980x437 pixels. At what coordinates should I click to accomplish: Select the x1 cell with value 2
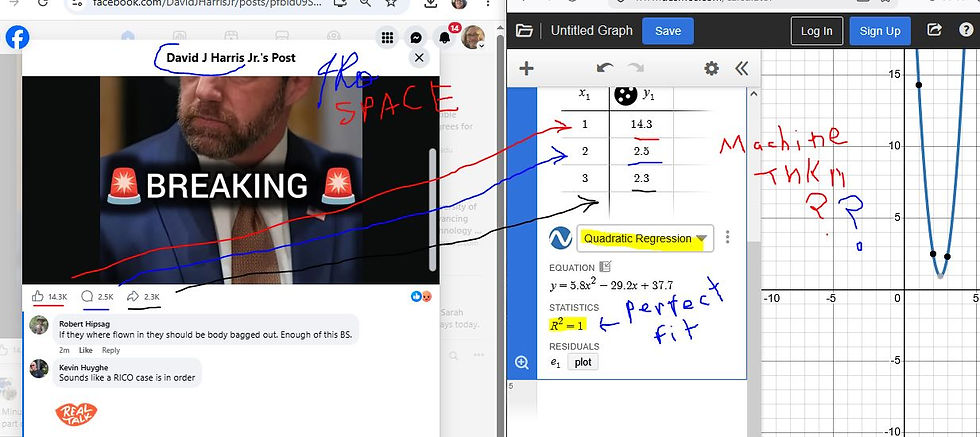pos(585,151)
